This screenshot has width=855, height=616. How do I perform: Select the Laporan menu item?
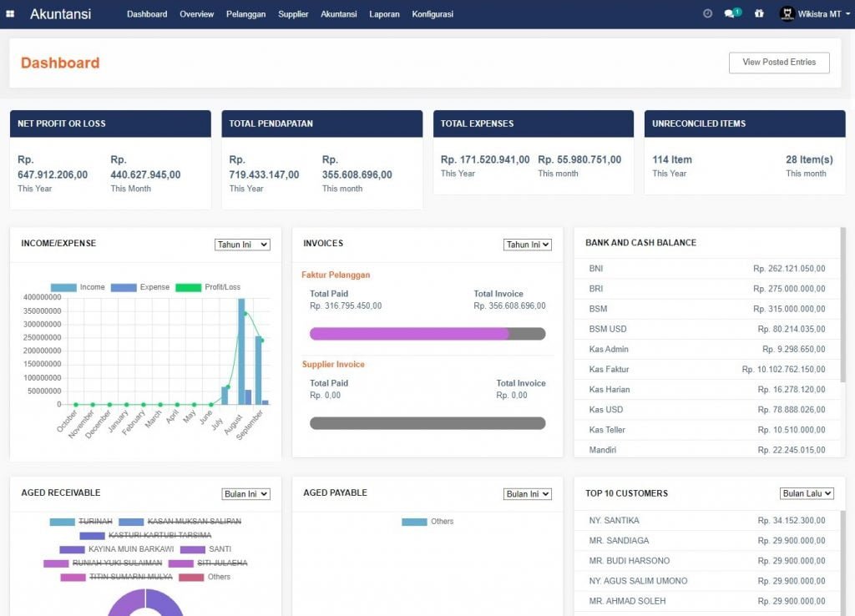point(384,14)
